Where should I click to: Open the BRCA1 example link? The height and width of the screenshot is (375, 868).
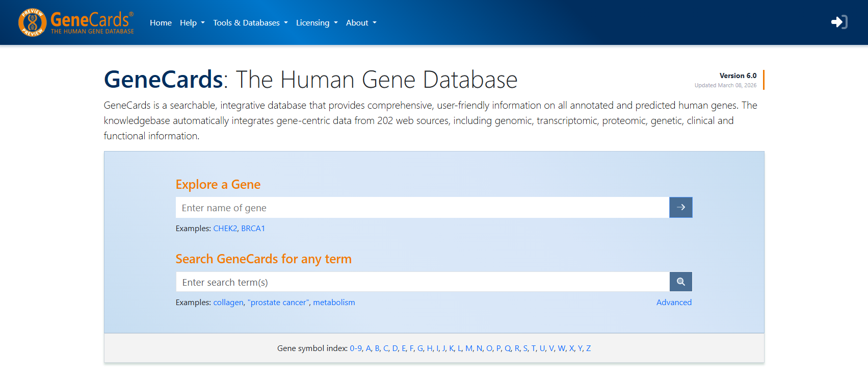253,229
